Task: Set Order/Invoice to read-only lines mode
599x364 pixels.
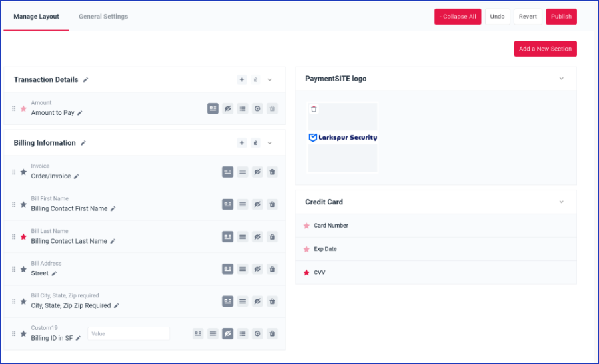Action: [x=243, y=172]
